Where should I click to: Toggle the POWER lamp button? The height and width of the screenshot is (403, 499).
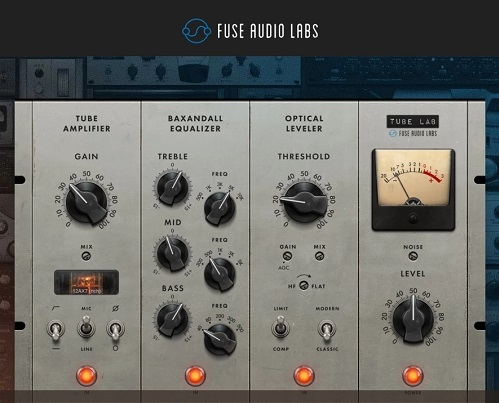coord(413,376)
